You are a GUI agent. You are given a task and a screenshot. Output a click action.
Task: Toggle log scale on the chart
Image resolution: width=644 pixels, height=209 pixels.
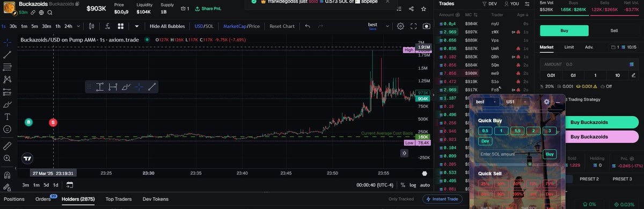point(412,185)
